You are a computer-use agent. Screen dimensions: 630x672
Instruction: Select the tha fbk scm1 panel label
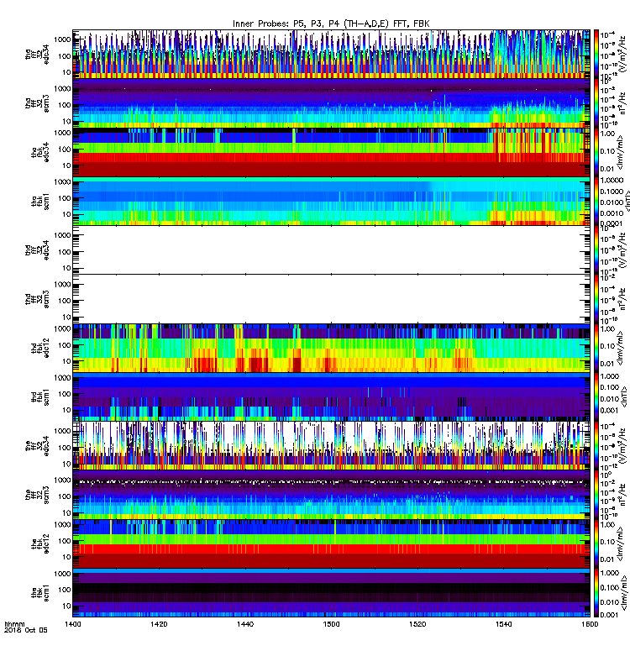click(x=40, y=202)
